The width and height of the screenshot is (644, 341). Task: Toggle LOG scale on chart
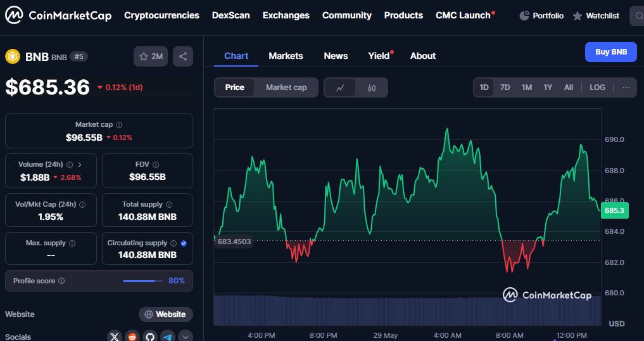597,87
